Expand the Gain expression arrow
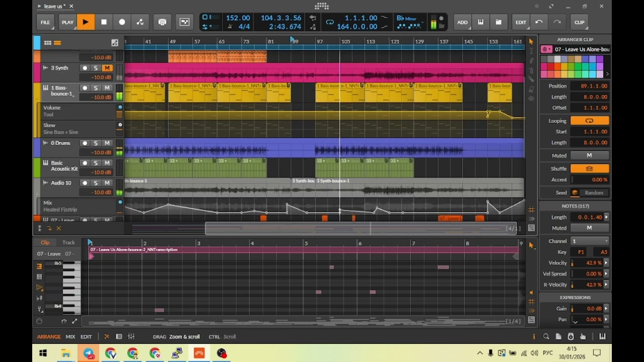Screen dimensions: 644x362 (606, 309)
